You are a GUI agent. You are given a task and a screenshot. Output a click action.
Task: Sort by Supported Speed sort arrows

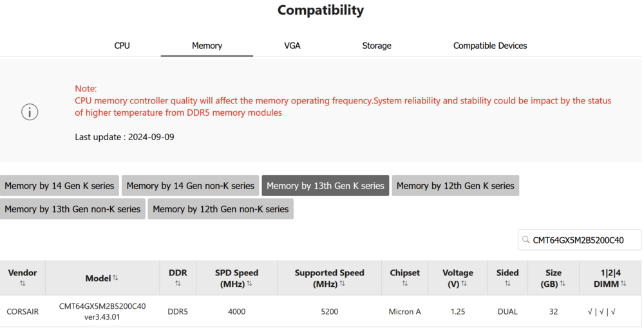(x=343, y=284)
